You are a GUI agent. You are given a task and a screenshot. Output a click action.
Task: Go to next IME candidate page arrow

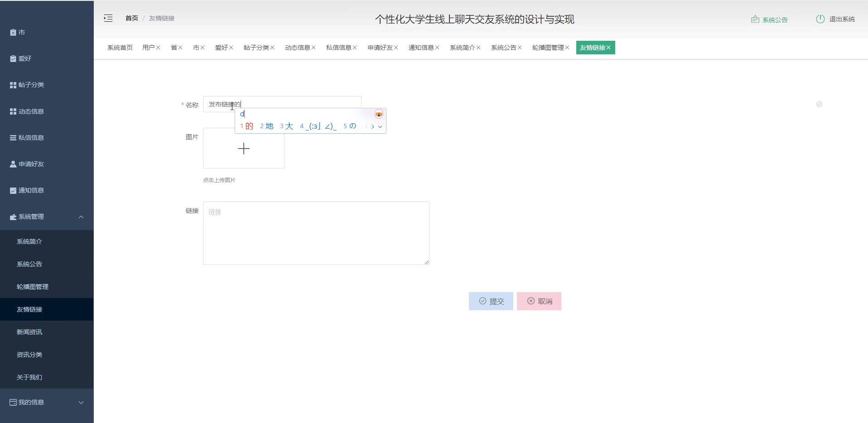tap(373, 127)
